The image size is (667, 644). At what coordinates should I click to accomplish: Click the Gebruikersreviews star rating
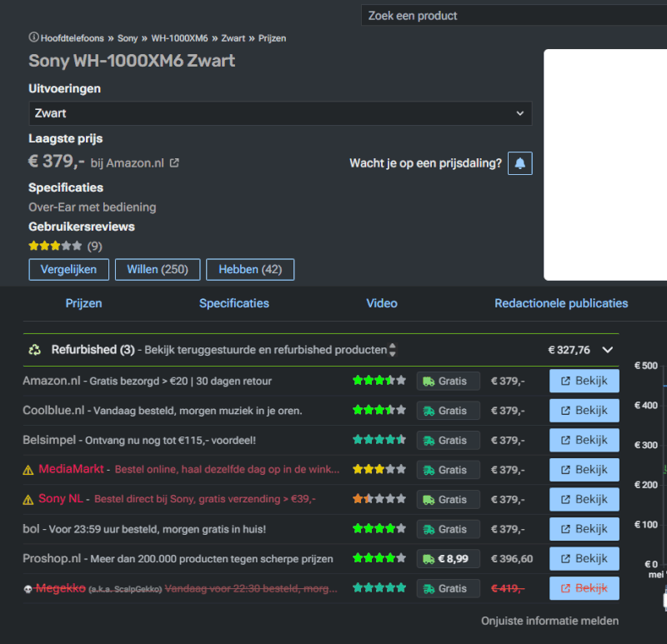pos(55,246)
